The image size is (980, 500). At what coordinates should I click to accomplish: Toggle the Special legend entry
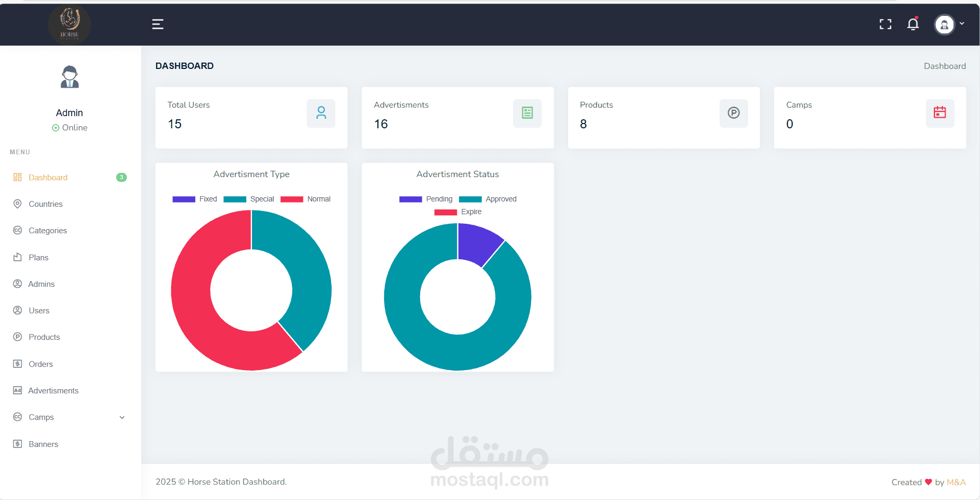pyautogui.click(x=249, y=199)
